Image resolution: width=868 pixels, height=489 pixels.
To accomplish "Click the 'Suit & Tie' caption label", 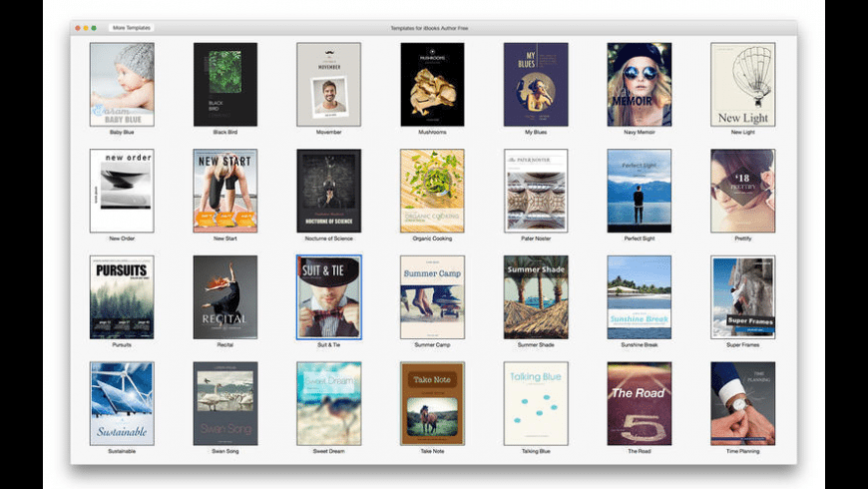I will click(329, 345).
